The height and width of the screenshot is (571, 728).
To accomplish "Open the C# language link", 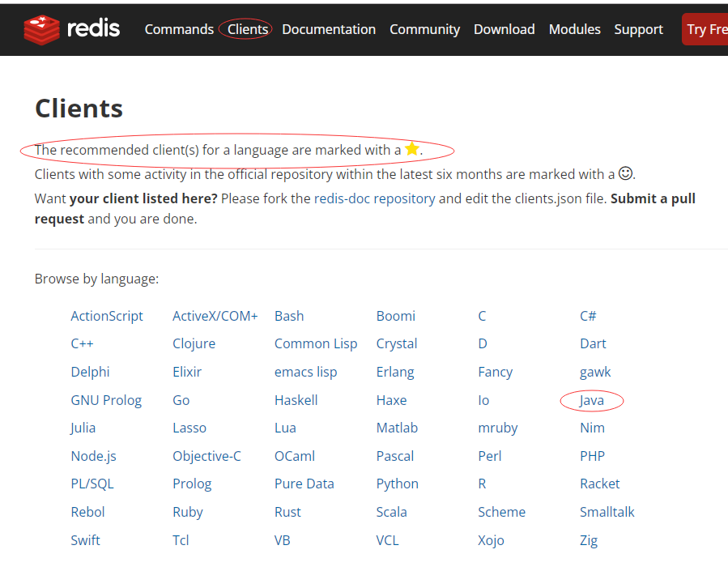I will click(x=588, y=316).
